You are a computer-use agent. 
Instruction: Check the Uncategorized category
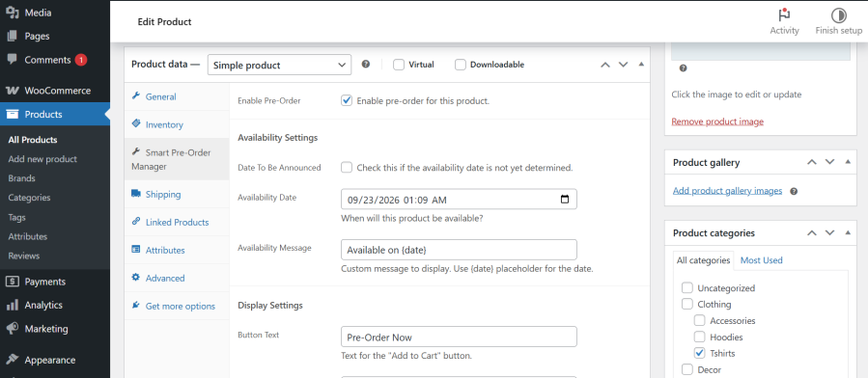(687, 288)
